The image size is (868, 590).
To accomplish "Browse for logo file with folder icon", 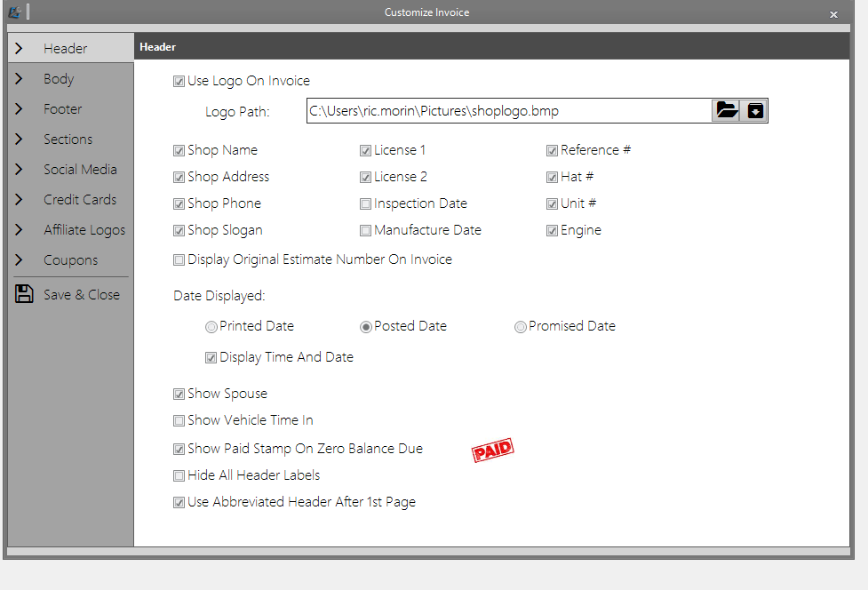I will 726,111.
